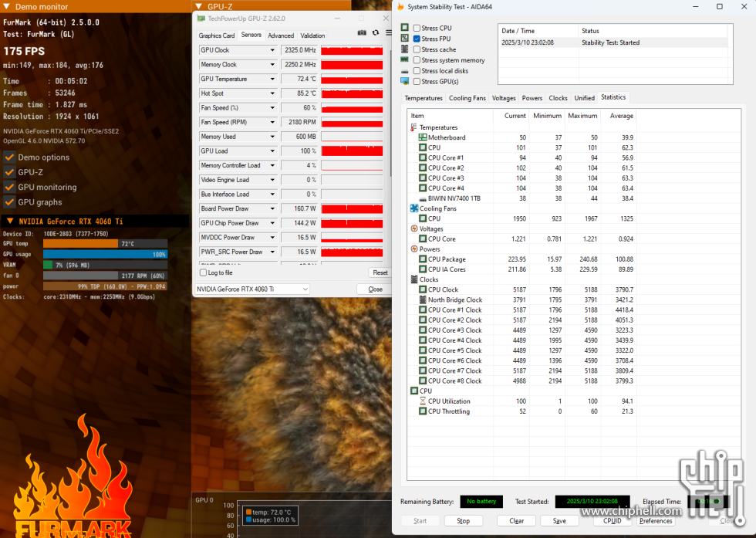
Task: Click the North Bridge Clock icon
Action: click(x=423, y=299)
